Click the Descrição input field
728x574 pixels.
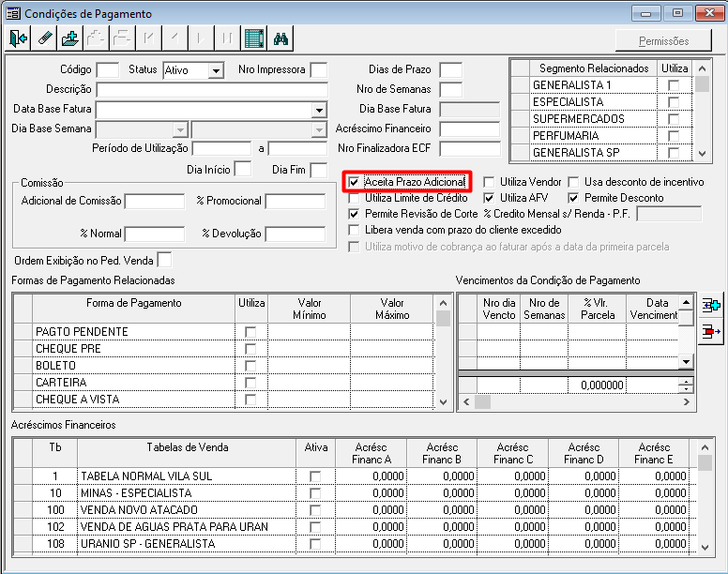(212, 89)
